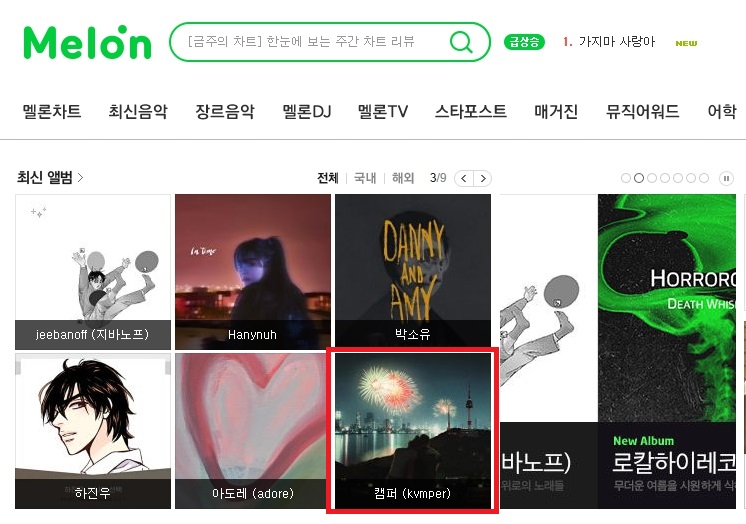Filter albums by 국내
746x524 pixels.
365,178
